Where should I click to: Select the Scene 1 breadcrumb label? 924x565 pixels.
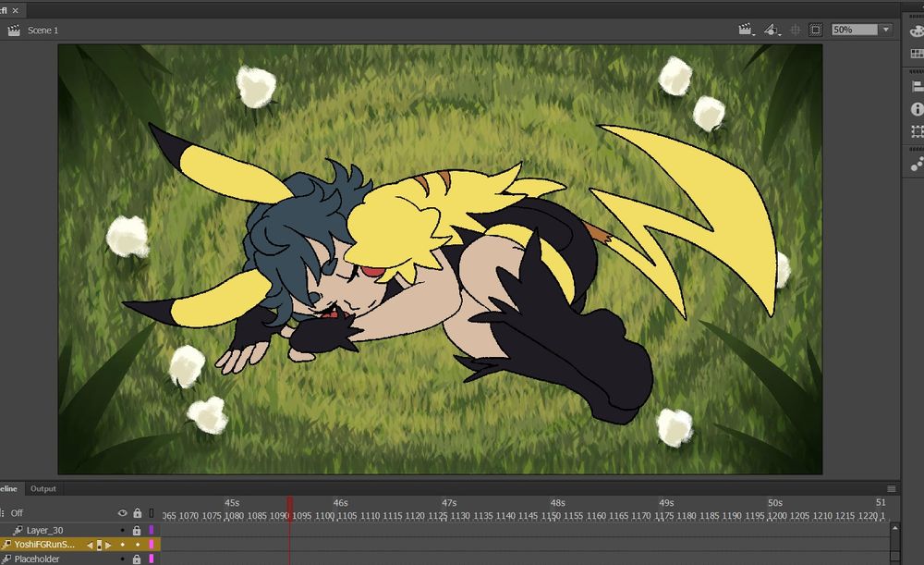[x=43, y=31]
